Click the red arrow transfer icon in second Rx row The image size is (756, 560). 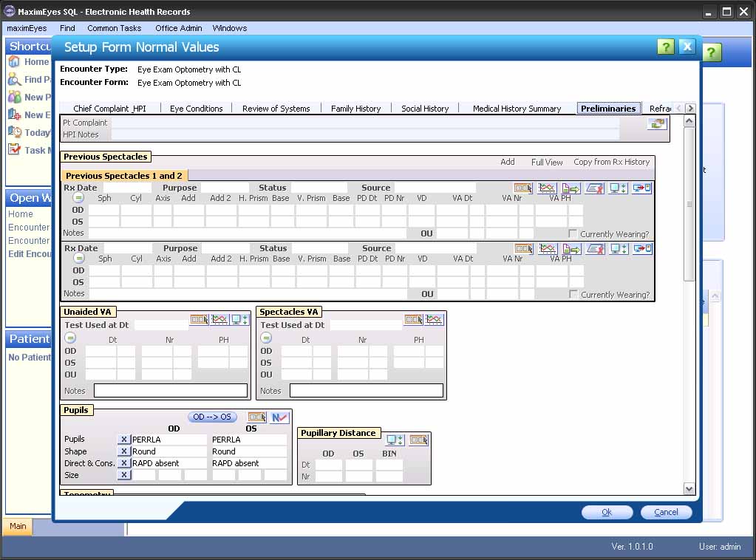click(643, 249)
